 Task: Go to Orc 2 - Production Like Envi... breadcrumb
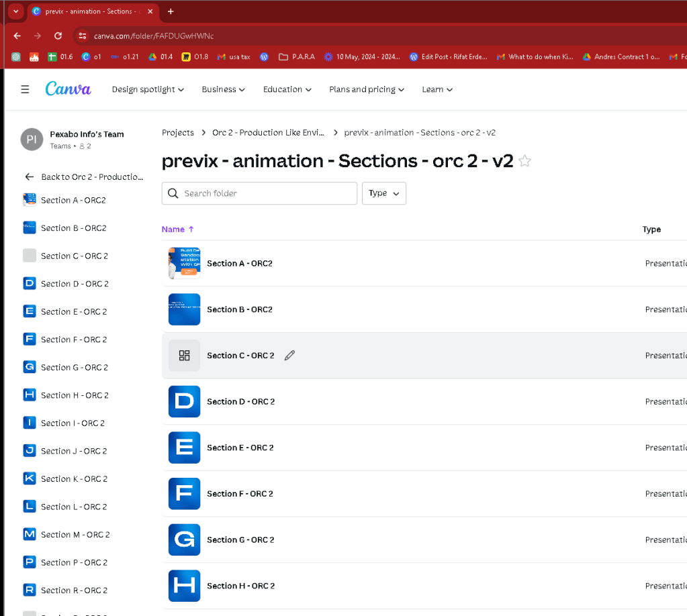point(268,132)
